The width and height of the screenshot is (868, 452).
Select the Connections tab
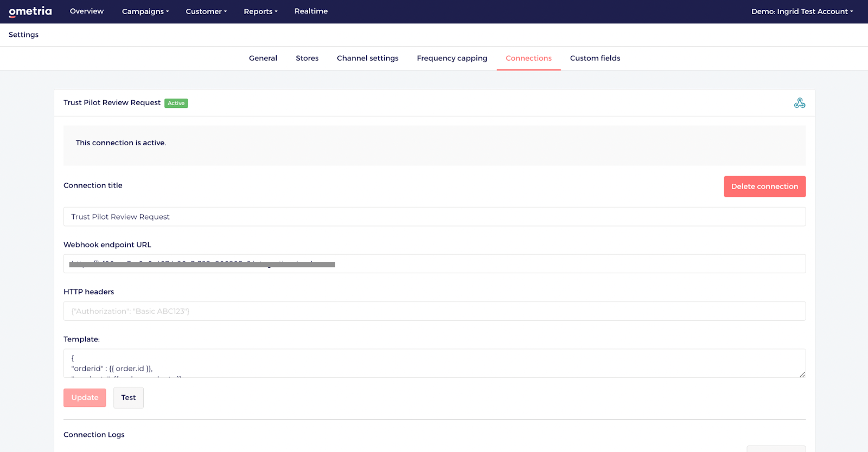[x=528, y=58]
